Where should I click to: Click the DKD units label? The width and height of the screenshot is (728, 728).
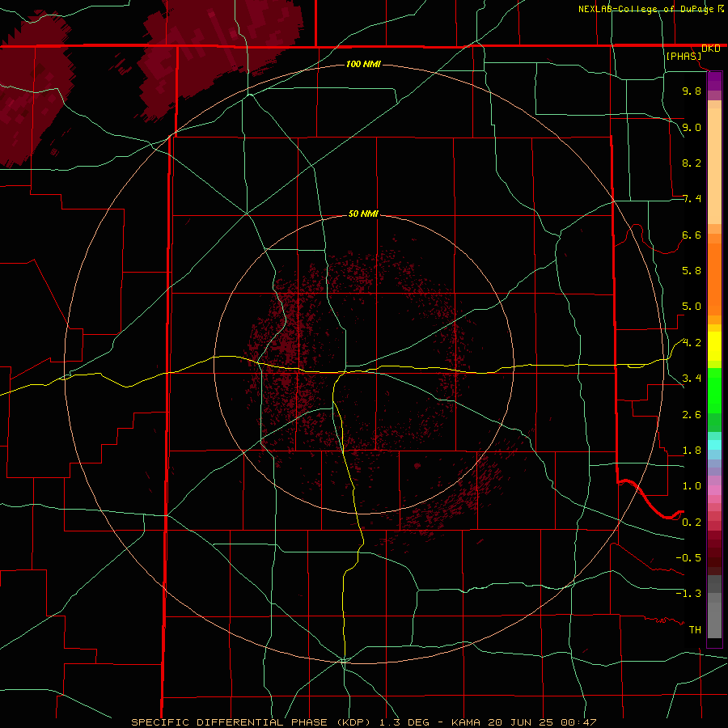point(710,49)
